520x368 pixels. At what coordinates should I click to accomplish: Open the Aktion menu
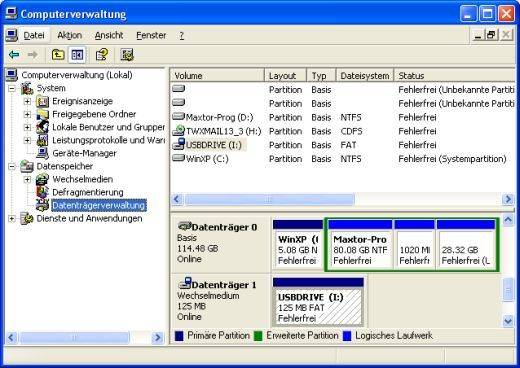point(70,35)
